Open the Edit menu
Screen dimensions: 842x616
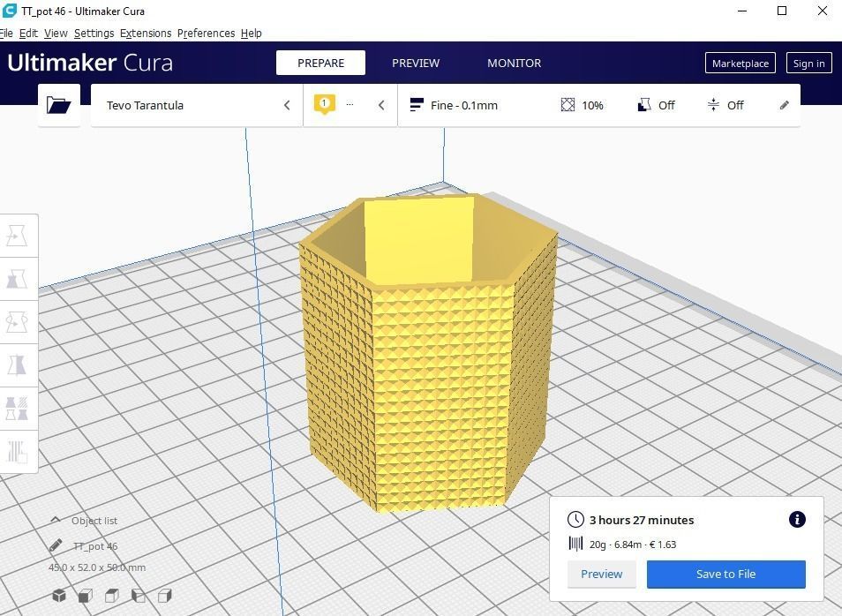click(28, 34)
